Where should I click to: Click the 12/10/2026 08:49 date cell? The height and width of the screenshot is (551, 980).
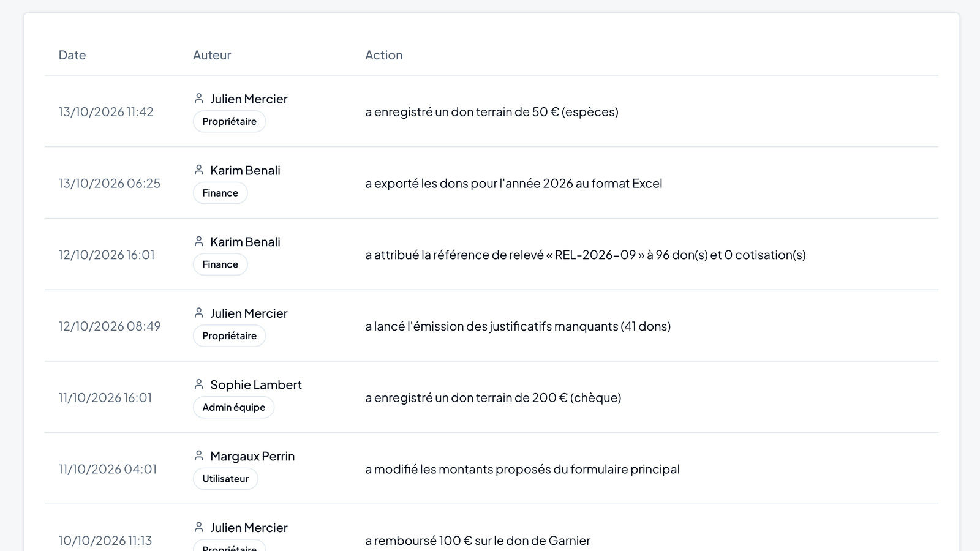[x=110, y=326]
